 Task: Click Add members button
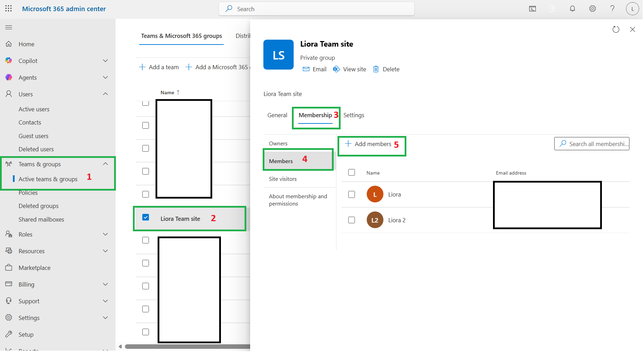(x=368, y=144)
